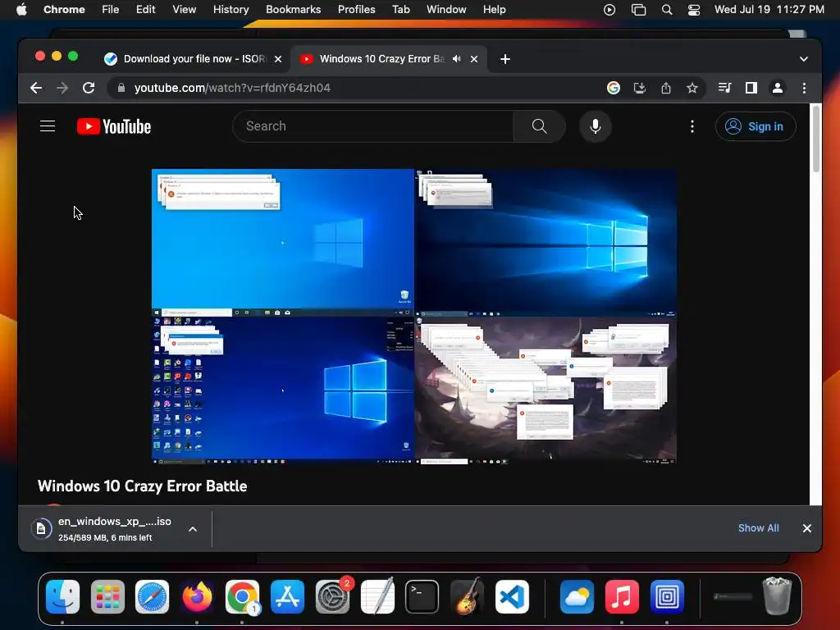The width and height of the screenshot is (840, 630).
Task: Click the YouTube logo
Action: pos(114,126)
